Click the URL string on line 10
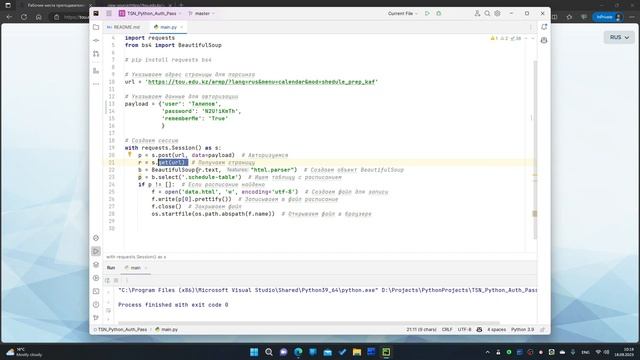This screenshot has height=360, width=640. point(262,82)
